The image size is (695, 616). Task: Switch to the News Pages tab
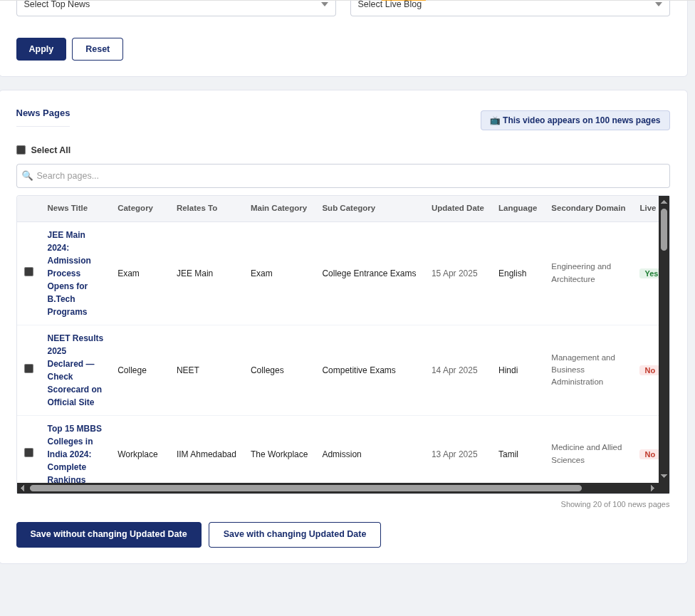point(43,113)
